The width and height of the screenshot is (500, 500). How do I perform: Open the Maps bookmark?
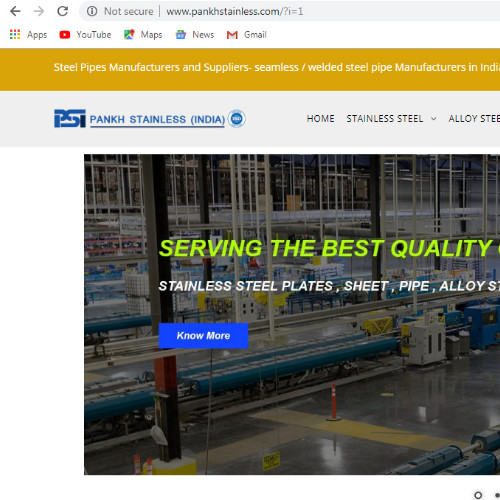tap(143, 34)
